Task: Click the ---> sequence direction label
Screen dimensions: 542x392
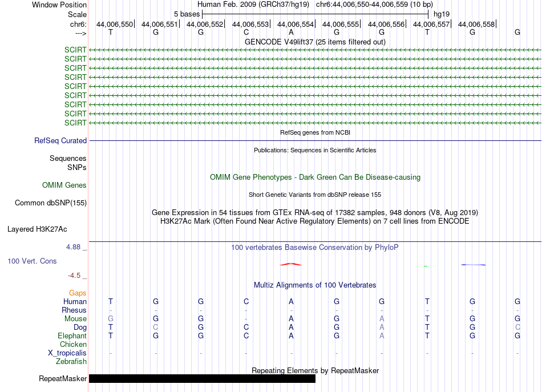Action: point(80,33)
